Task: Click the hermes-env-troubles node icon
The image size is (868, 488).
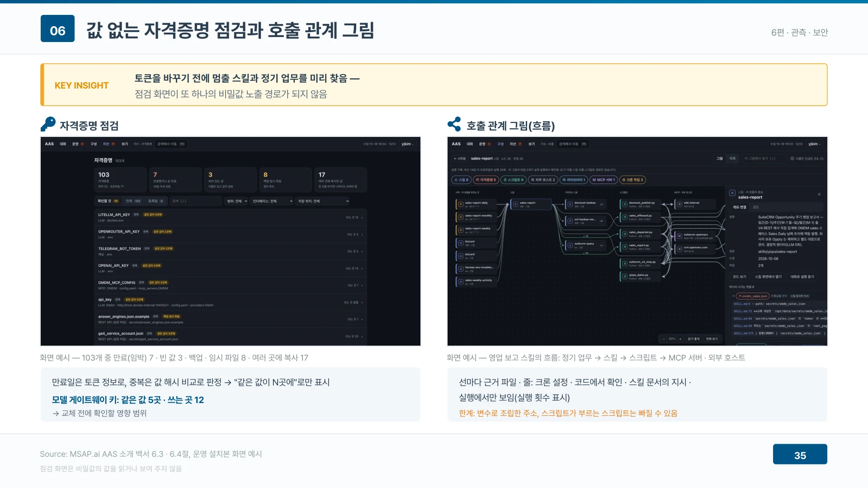Action: tap(461, 269)
